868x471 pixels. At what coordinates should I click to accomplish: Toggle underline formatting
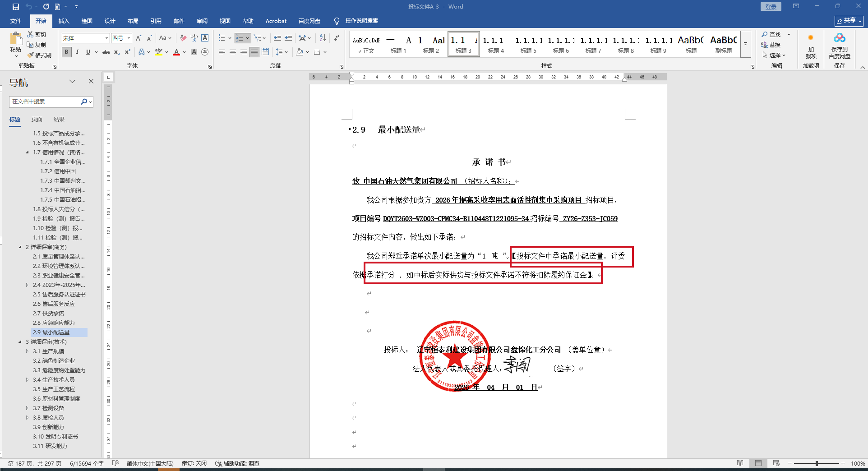tap(88, 52)
